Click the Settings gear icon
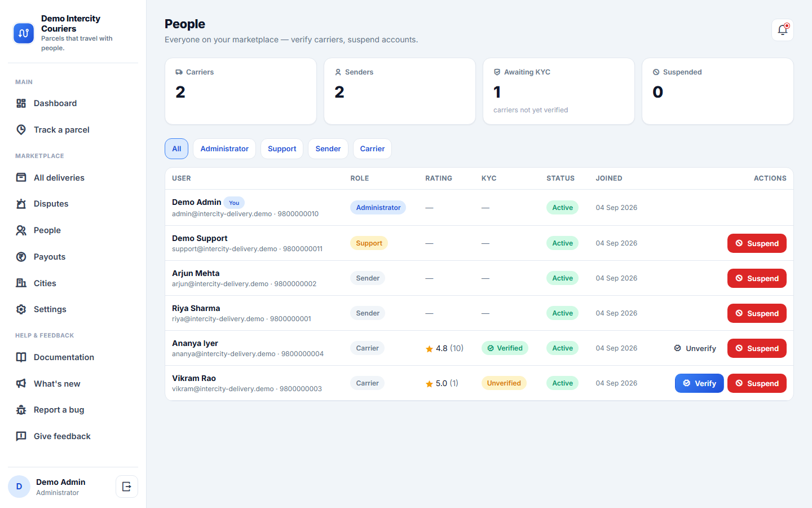The image size is (812, 508). [21, 309]
